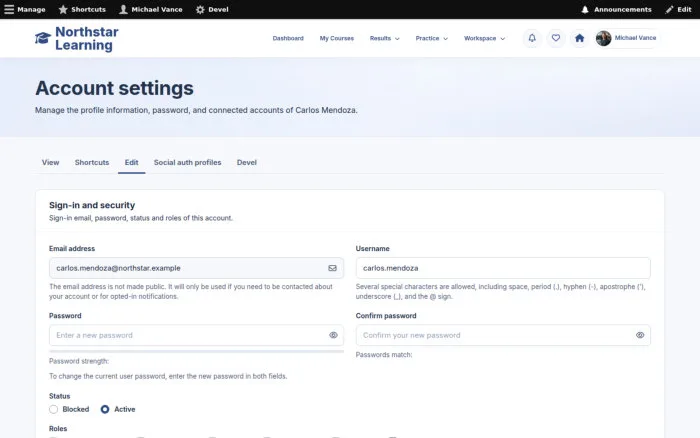Click the Northstar Learning site name
This screenshot has width=700, height=438.
pos(87,38)
